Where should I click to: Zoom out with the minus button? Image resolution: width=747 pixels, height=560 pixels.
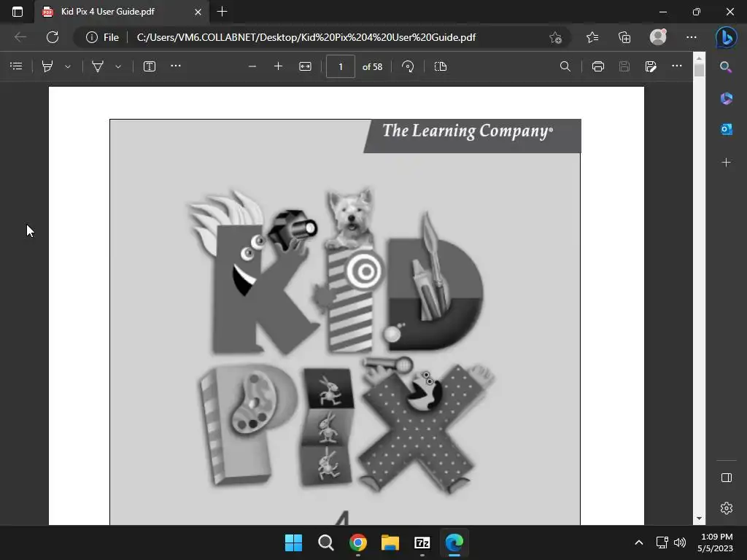[252, 66]
